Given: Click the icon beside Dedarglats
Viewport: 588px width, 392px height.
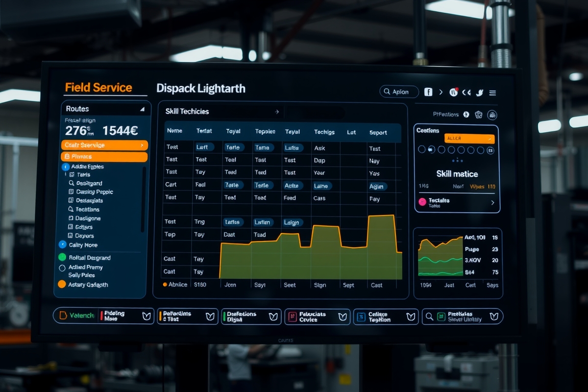Looking at the screenshot, I should pos(72,200).
